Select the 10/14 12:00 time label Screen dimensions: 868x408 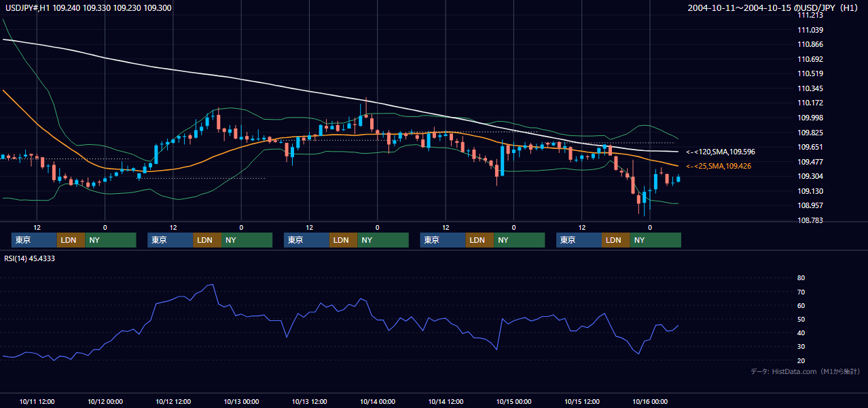446,401
